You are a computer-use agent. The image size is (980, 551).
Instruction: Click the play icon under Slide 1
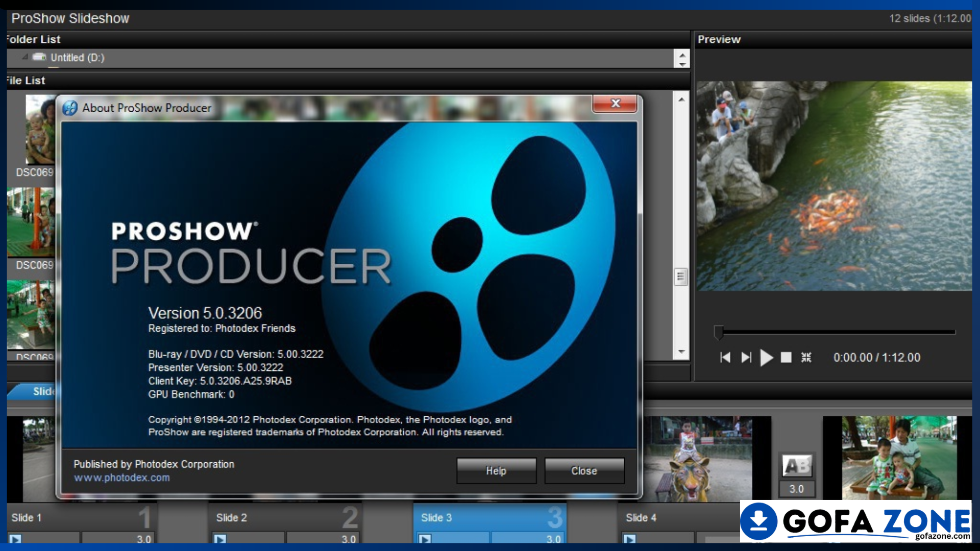pos(15,539)
